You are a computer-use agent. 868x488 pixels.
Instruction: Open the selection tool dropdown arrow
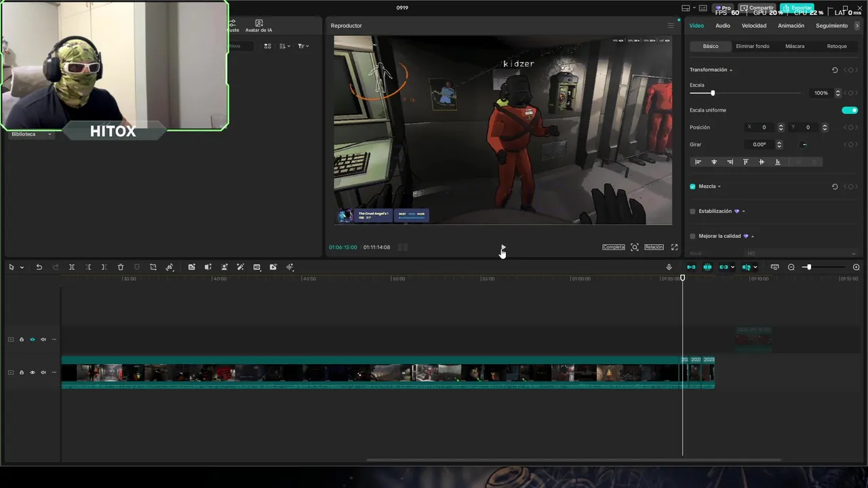22,268
